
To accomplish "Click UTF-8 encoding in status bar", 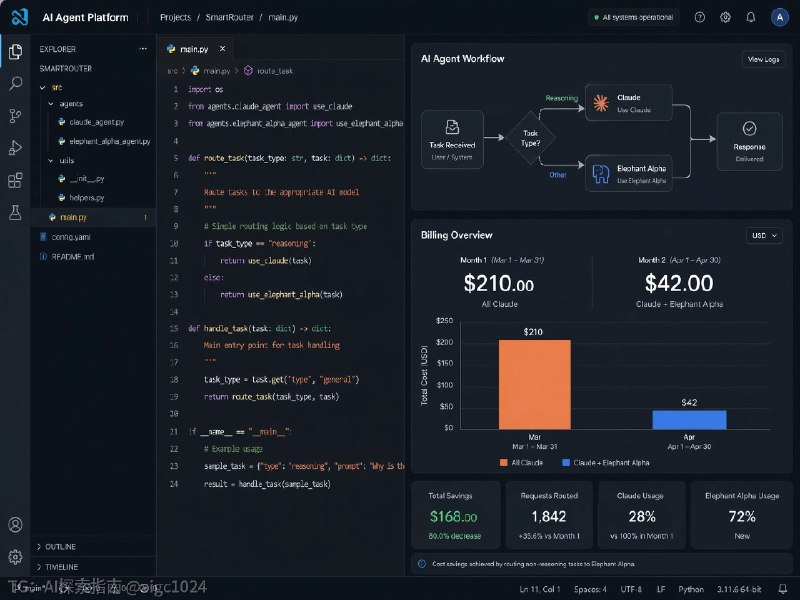I will (x=631, y=589).
